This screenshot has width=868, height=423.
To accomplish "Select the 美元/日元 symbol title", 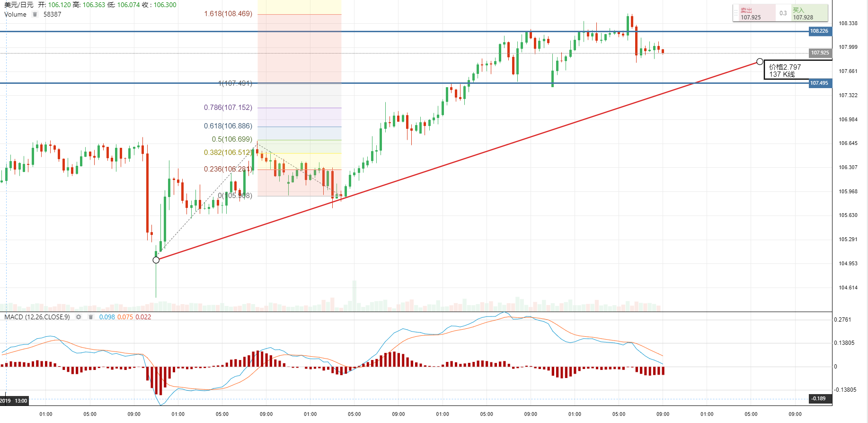I will click(x=19, y=5).
